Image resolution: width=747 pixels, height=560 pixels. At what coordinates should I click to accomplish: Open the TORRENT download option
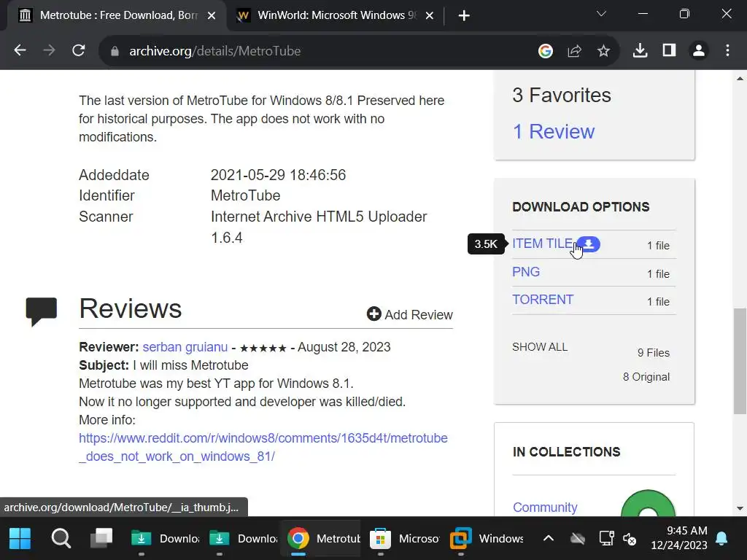[543, 300]
